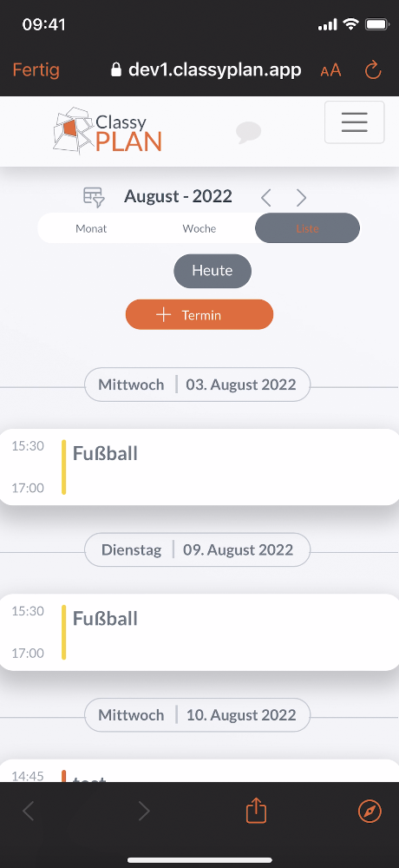399x868 pixels.
Task: Go to the previous month arrow
Action: pos(266,197)
